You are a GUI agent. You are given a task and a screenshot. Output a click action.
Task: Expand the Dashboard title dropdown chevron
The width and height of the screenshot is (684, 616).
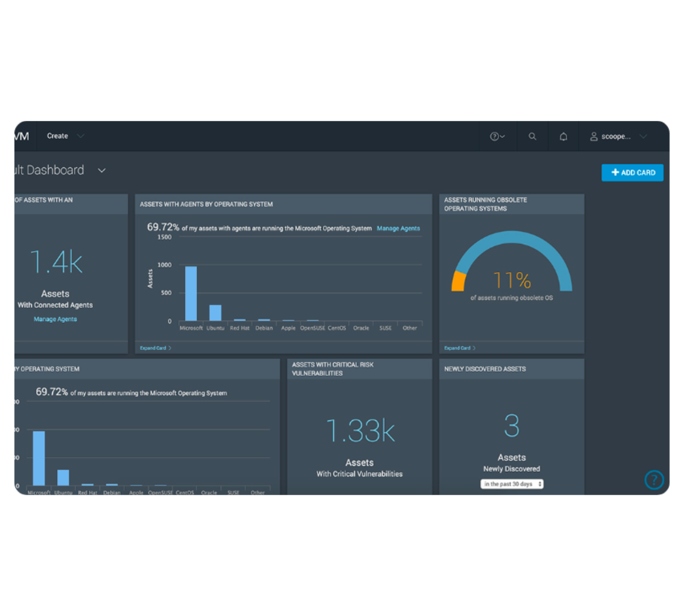point(102,170)
